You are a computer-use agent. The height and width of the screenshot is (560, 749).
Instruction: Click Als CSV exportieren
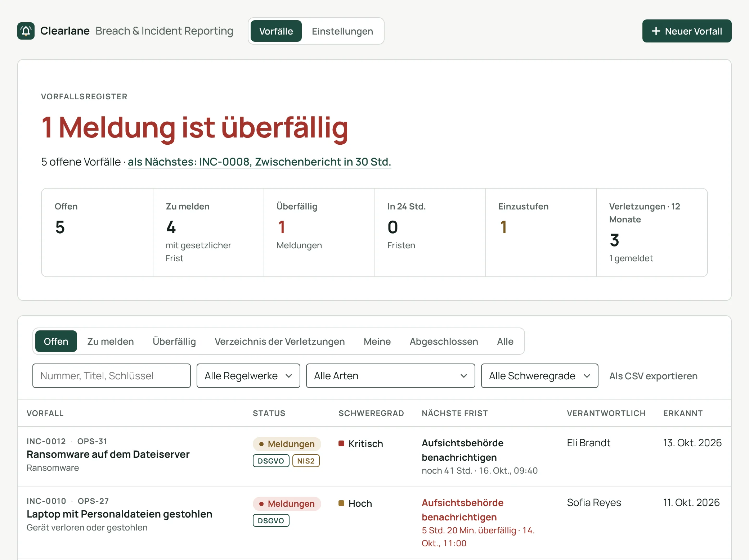tap(653, 376)
